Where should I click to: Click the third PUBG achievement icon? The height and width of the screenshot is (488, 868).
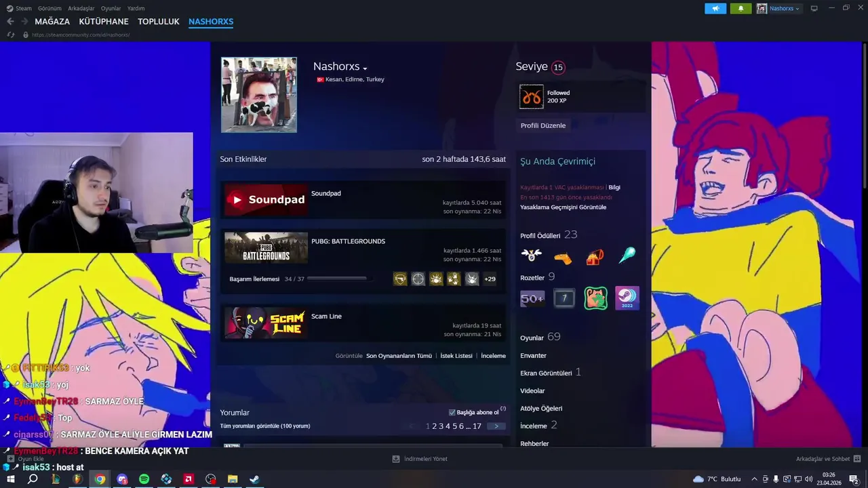coord(436,279)
